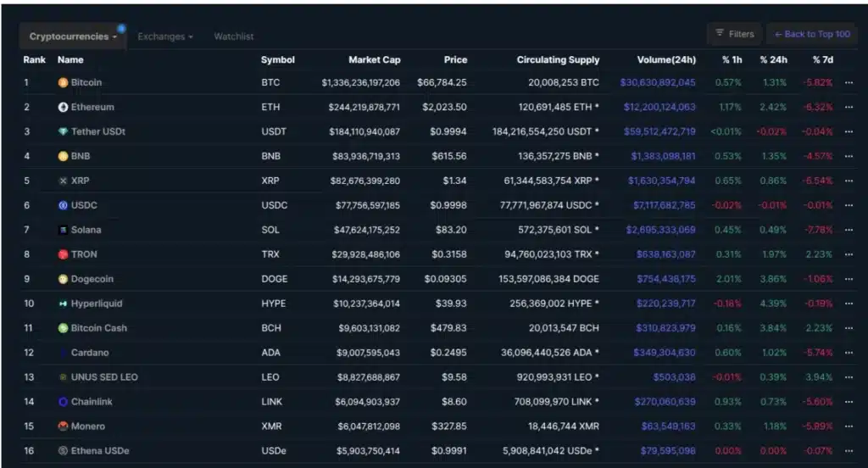Sort by the % 7d column header
Viewport: 868px width, 468px height.
(x=822, y=60)
